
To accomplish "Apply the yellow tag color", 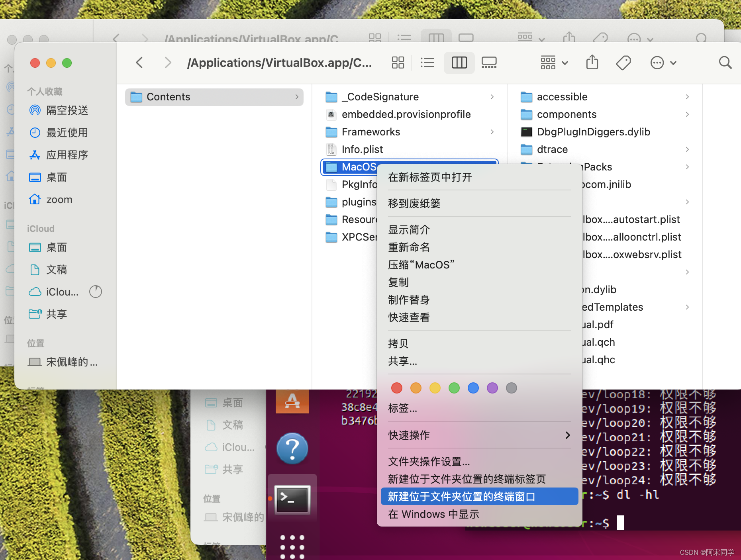I will click(435, 388).
